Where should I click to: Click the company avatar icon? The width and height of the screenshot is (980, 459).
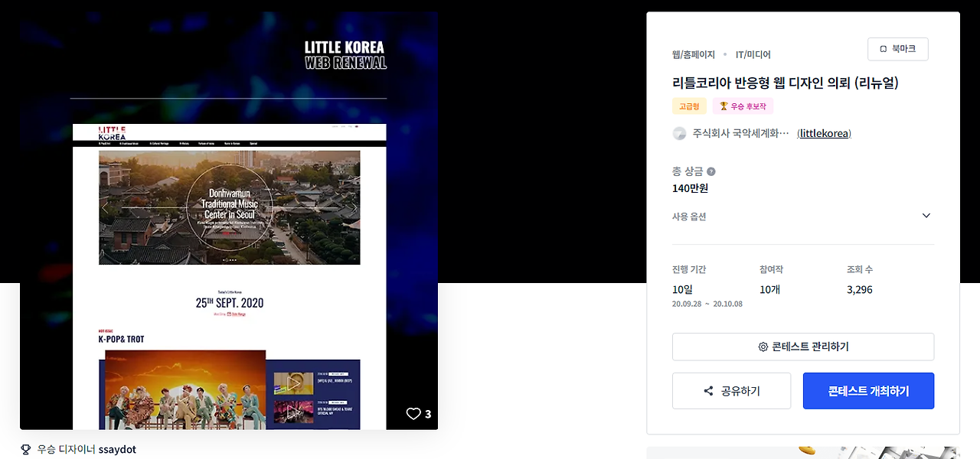(679, 133)
